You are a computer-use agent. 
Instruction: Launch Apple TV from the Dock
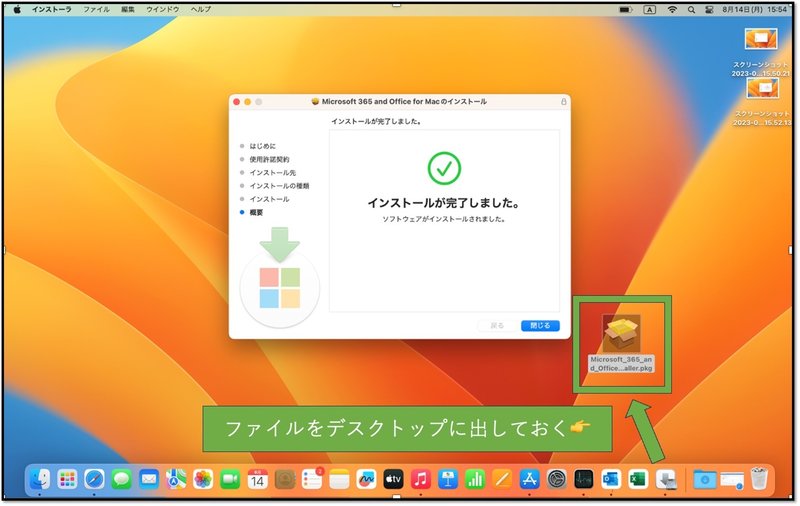[393, 479]
